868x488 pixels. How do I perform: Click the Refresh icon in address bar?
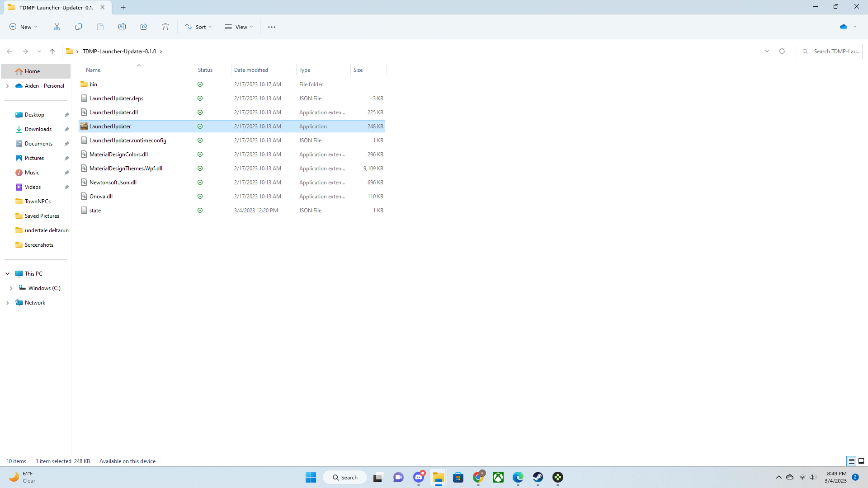coord(782,52)
